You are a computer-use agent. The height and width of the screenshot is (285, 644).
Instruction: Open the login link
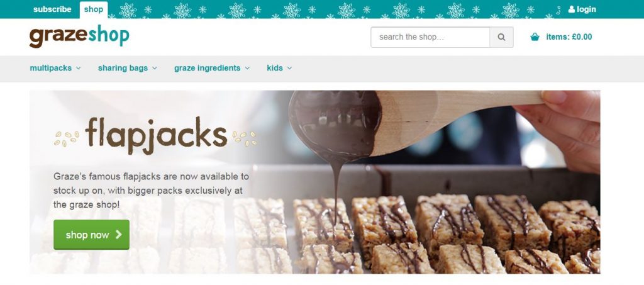point(582,9)
